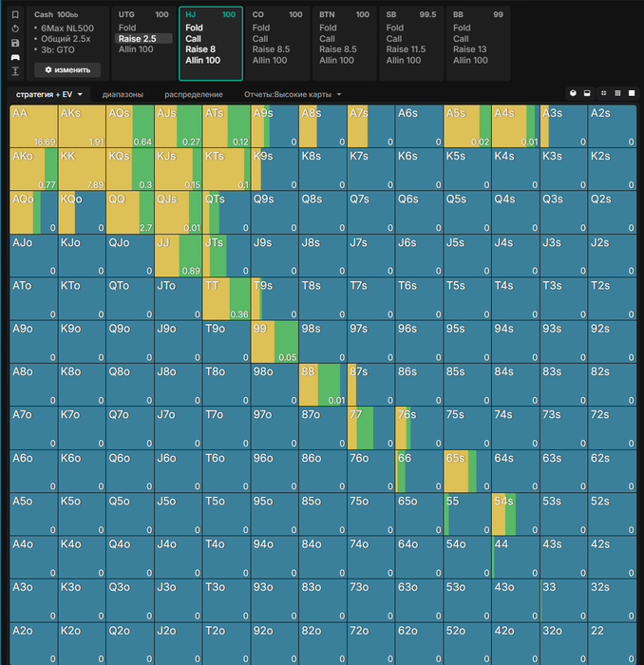
Task: Click the KQo hand cell
Action: [x=82, y=213]
